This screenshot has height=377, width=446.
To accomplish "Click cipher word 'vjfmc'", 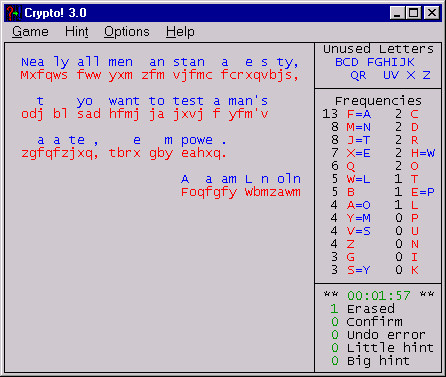I will click(x=192, y=75).
